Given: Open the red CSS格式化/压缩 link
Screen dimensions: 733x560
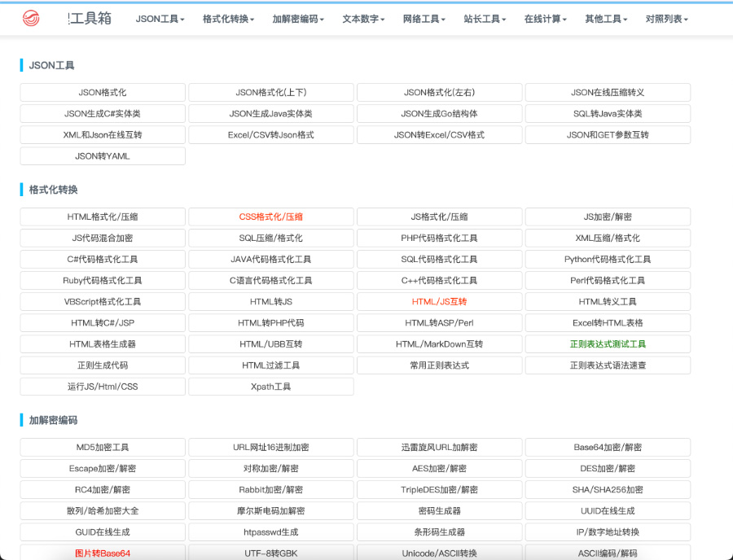Looking at the screenshot, I should coord(271,217).
